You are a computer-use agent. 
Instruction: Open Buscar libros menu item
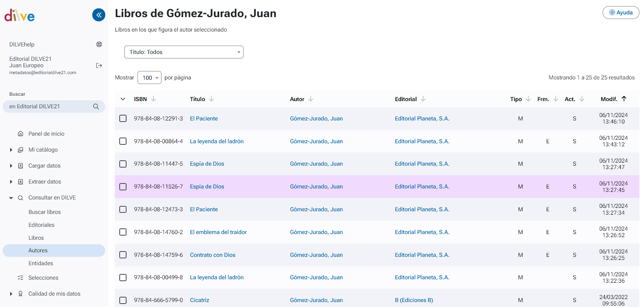coord(44,212)
